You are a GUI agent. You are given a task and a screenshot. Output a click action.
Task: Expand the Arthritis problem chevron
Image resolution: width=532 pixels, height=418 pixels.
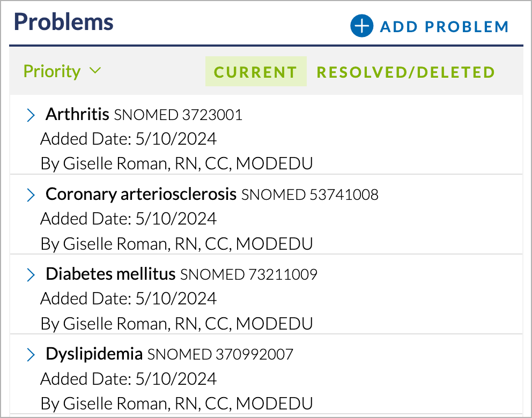pos(31,115)
